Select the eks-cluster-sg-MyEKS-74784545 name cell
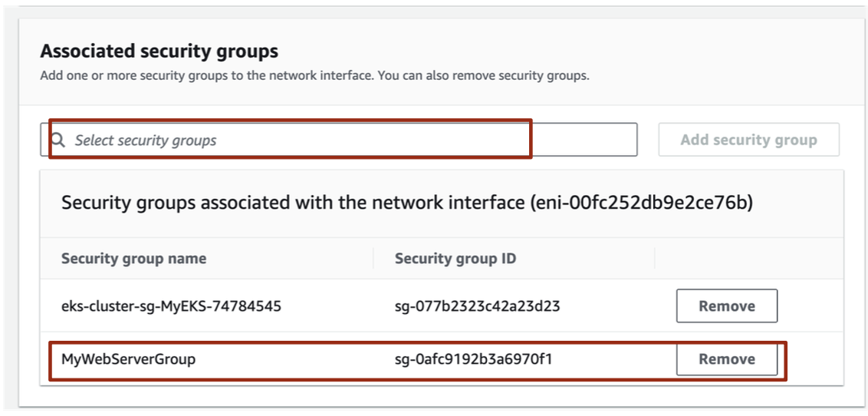 click(171, 306)
